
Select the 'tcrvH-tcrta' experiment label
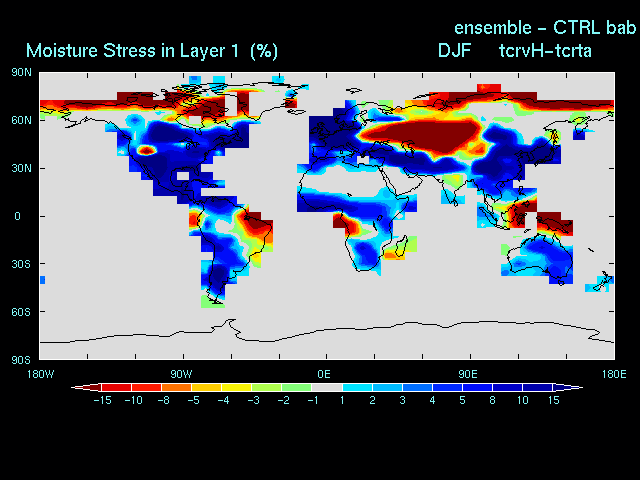click(x=545, y=51)
